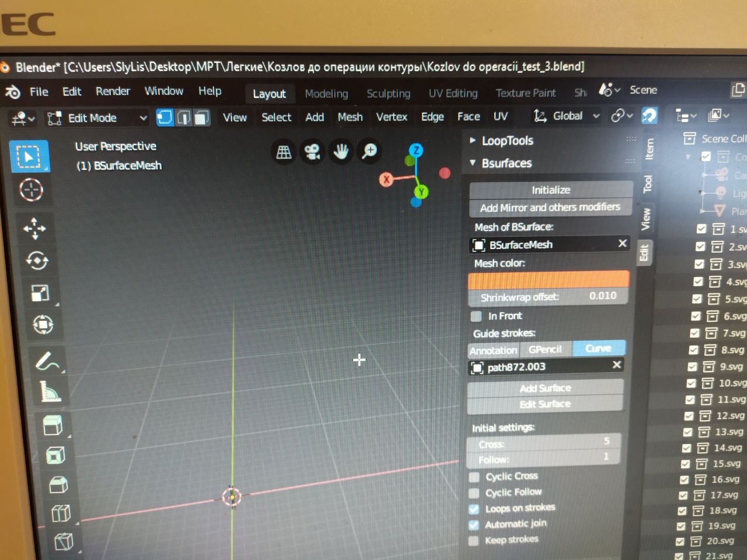Open the editor type dropdown
This screenshot has height=560, width=747.
[23, 118]
